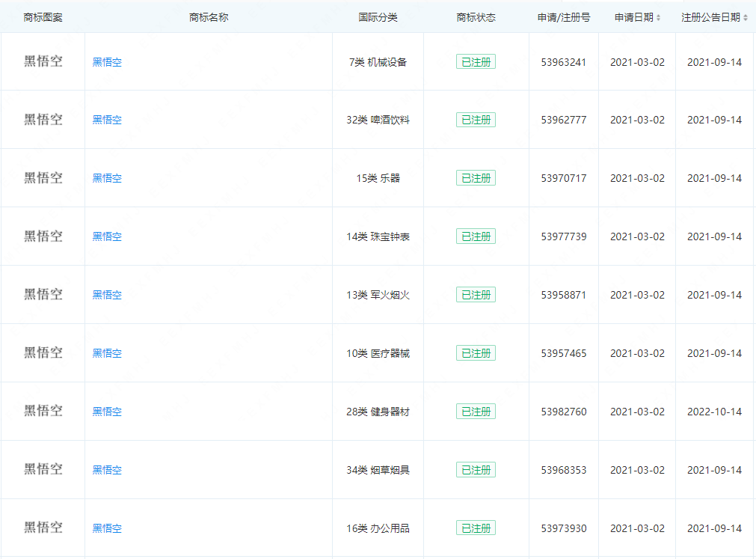Click the 申请/注册号 column header
The width and height of the screenshot is (756, 559).
point(564,18)
